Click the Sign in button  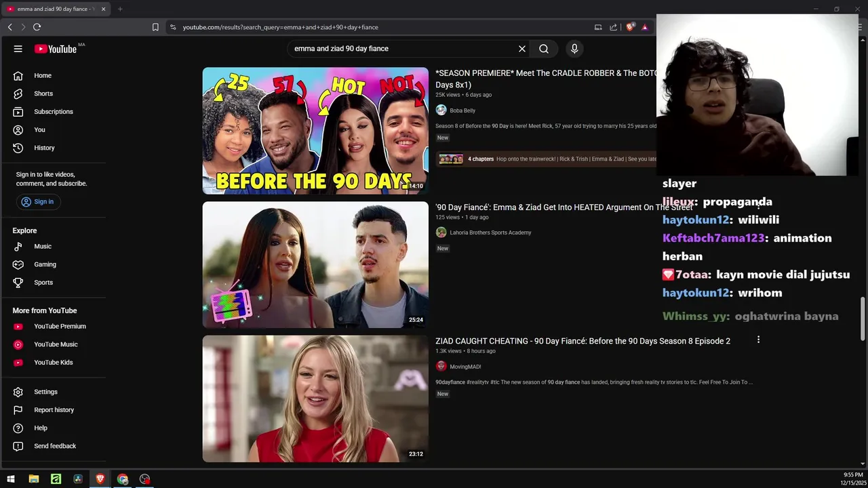point(38,201)
